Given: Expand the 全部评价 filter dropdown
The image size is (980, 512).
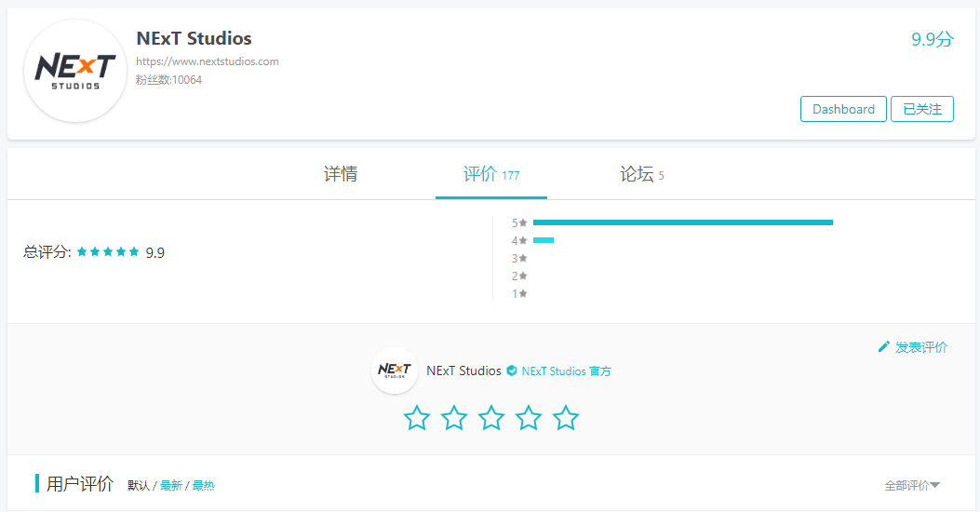Looking at the screenshot, I should pyautogui.click(x=912, y=485).
